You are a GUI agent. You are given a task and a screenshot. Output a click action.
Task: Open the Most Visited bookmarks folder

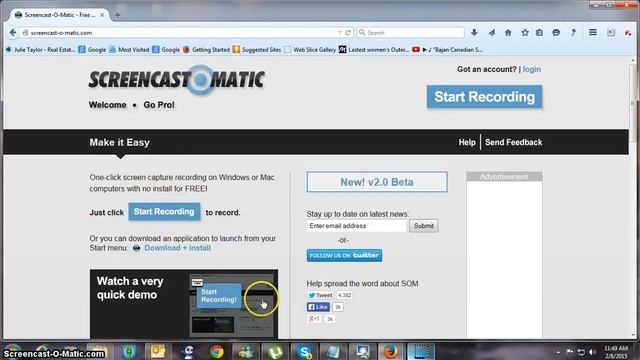tap(129, 49)
